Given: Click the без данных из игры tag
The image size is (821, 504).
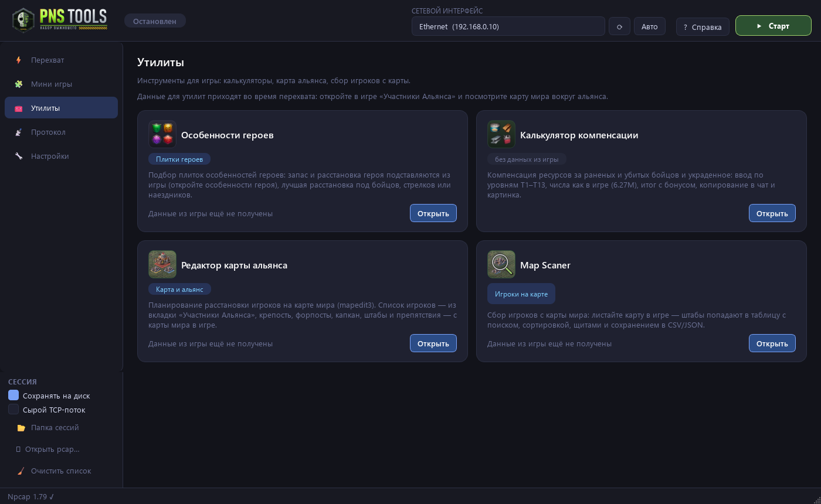Looking at the screenshot, I should [x=527, y=159].
